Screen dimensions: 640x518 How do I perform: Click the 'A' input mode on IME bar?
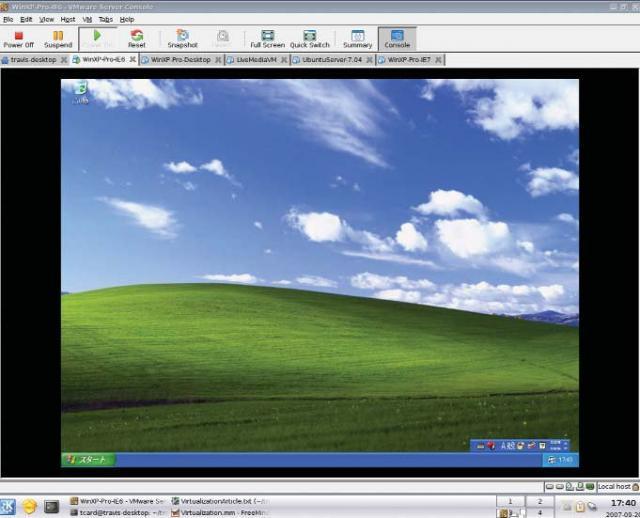[x=503, y=446]
